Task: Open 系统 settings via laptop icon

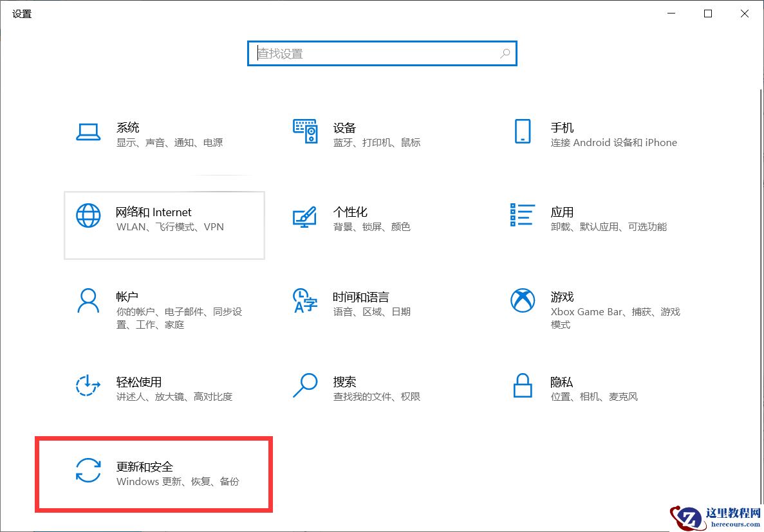Action: (x=88, y=131)
